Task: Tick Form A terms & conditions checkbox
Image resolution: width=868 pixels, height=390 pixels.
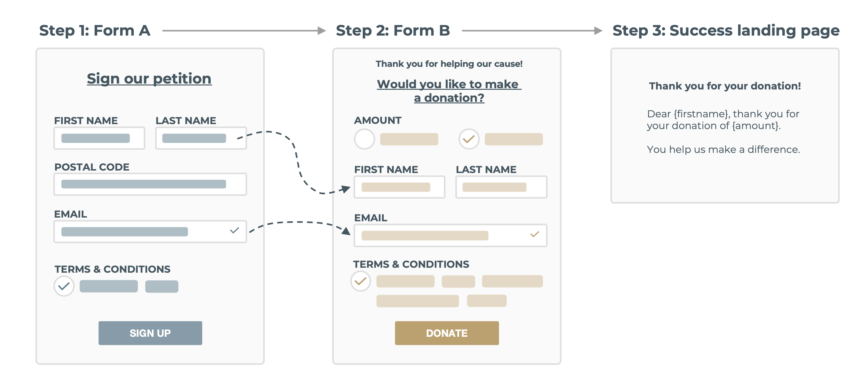Action: click(64, 286)
